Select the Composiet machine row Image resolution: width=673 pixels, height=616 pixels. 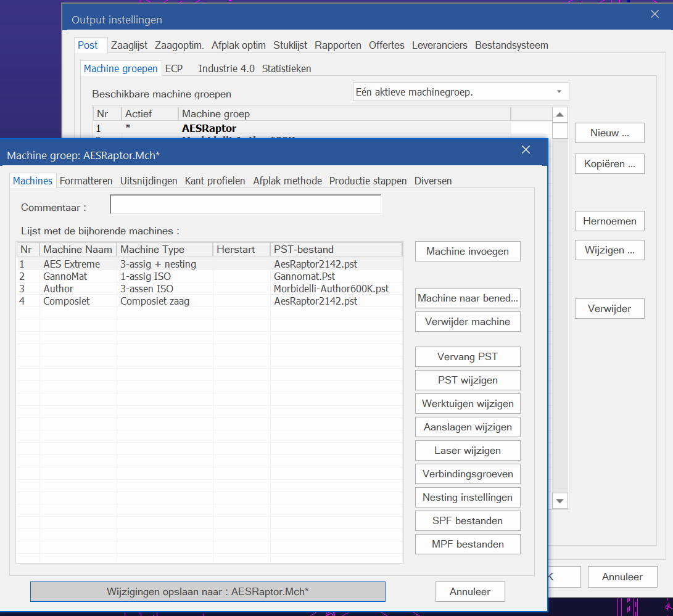pyautogui.click(x=66, y=301)
